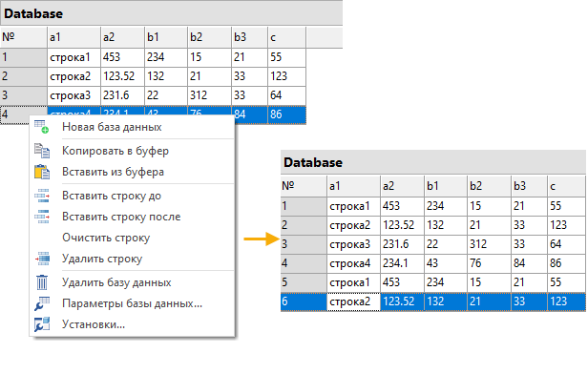This screenshot has width=588, height=374.
Task: Click cell 234.1 in the six-row table
Action: click(x=402, y=263)
